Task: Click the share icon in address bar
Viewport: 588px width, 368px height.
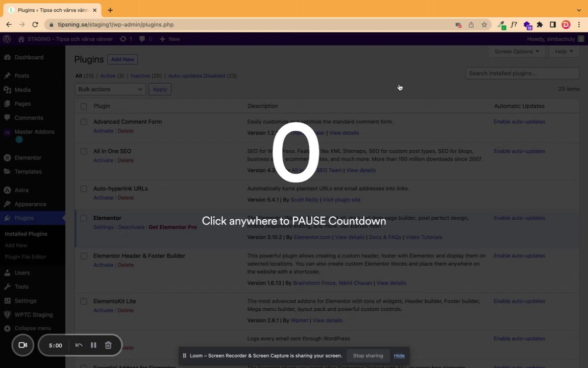Action: click(471, 25)
